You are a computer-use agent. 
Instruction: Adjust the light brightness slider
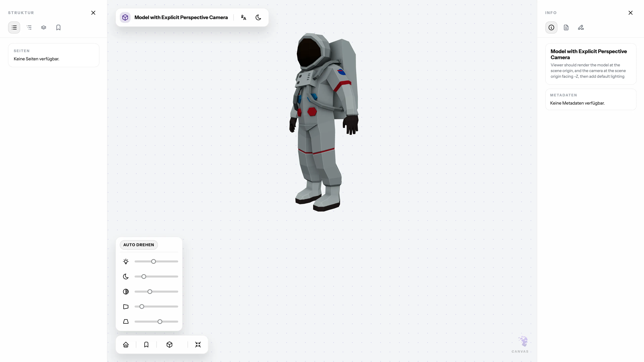tap(156, 261)
